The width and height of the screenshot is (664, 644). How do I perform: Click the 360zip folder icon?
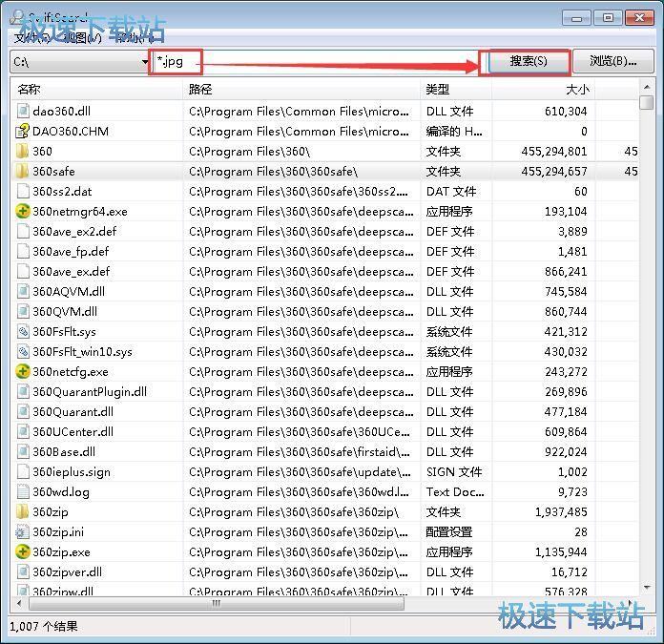[23, 512]
